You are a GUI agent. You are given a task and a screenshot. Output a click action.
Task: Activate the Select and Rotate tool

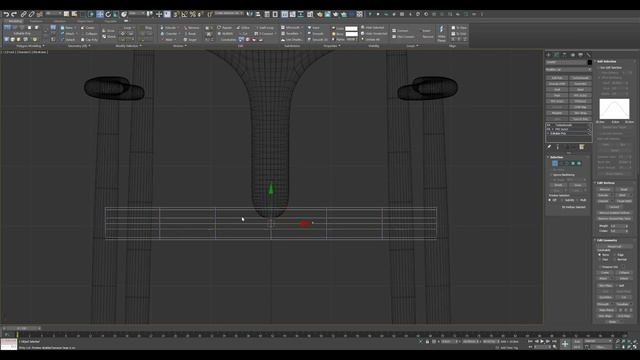tap(108, 14)
